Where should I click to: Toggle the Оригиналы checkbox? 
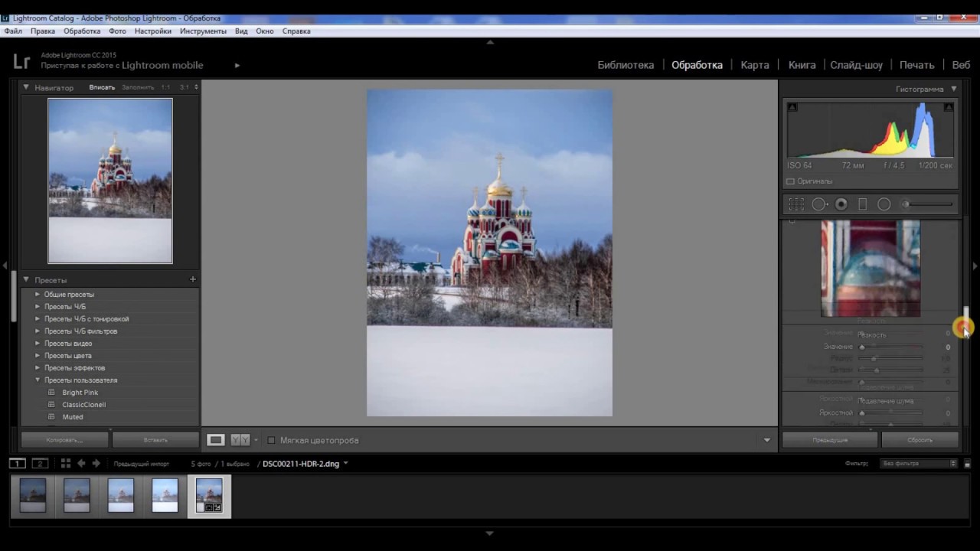click(790, 181)
